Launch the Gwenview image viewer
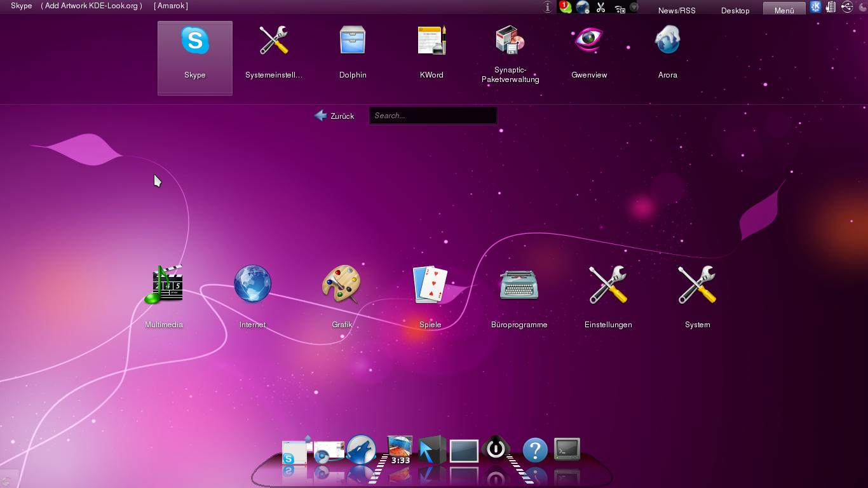 pyautogui.click(x=589, y=52)
